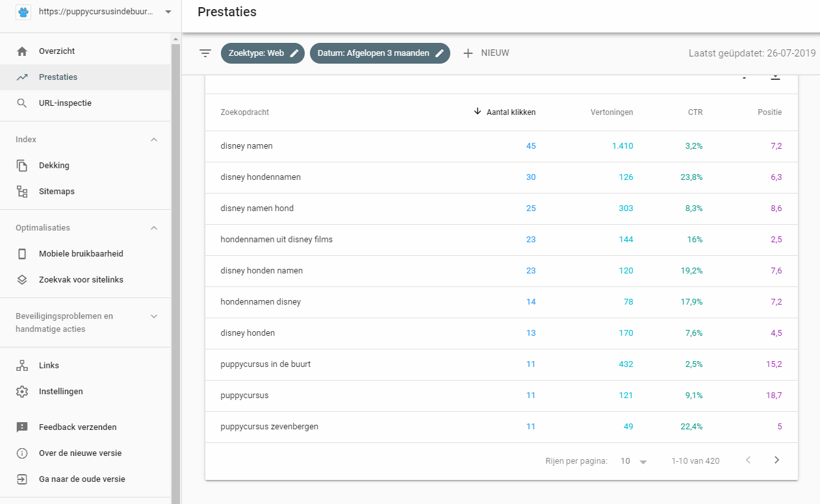The image size is (820, 504).
Task: Open Links report
Action: (x=85, y=366)
